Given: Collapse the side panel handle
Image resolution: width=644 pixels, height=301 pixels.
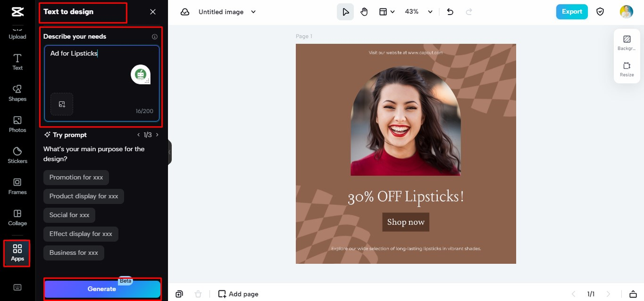Looking at the screenshot, I should point(170,152).
